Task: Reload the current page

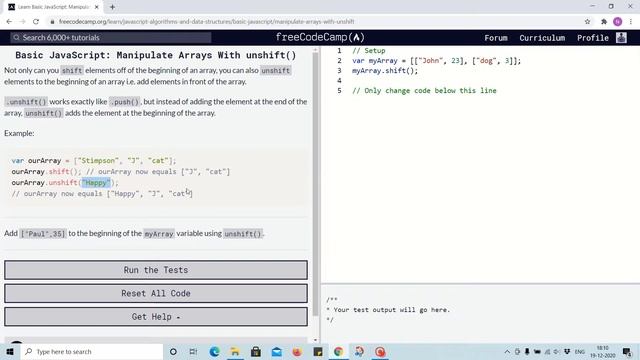Action: pos(36,22)
